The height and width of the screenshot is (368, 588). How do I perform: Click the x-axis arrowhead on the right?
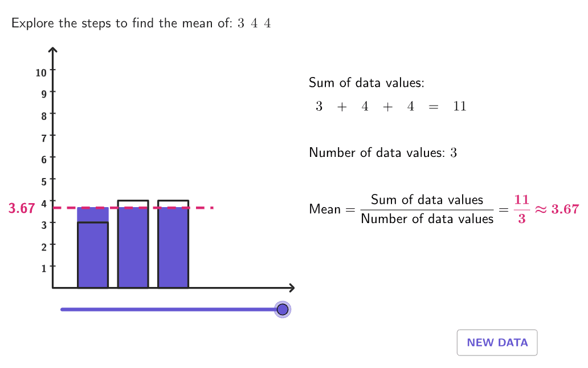pyautogui.click(x=291, y=288)
